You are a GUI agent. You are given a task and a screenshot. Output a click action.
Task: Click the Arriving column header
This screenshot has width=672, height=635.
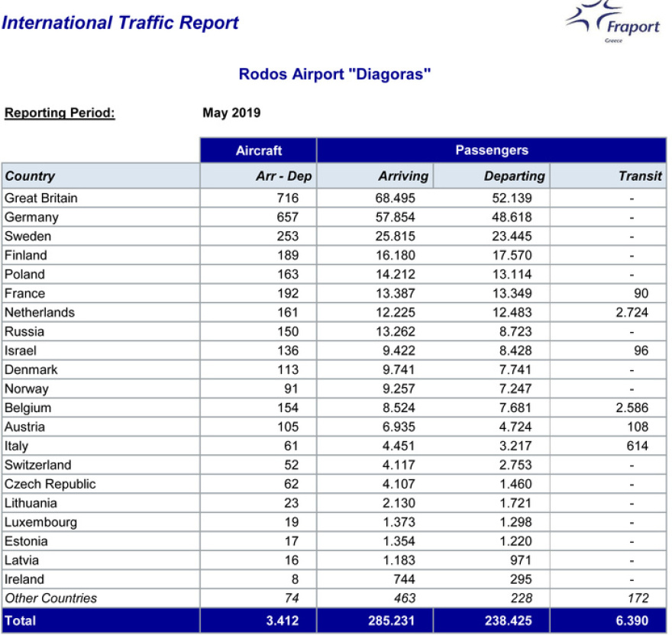click(x=402, y=176)
